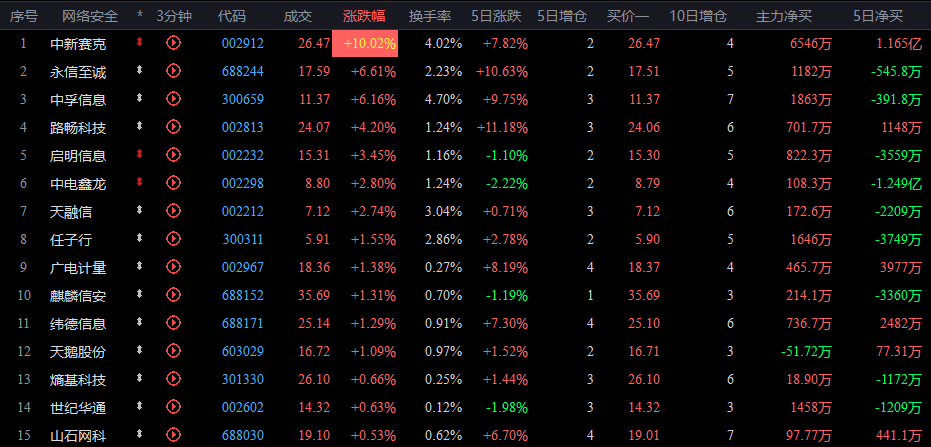The image size is (931, 447).
Task: Click negative net buy value -51.72万
Action: [806, 351]
